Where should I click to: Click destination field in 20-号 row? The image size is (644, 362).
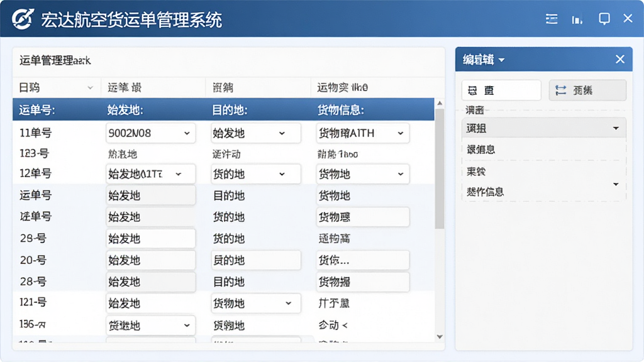pyautogui.click(x=256, y=260)
